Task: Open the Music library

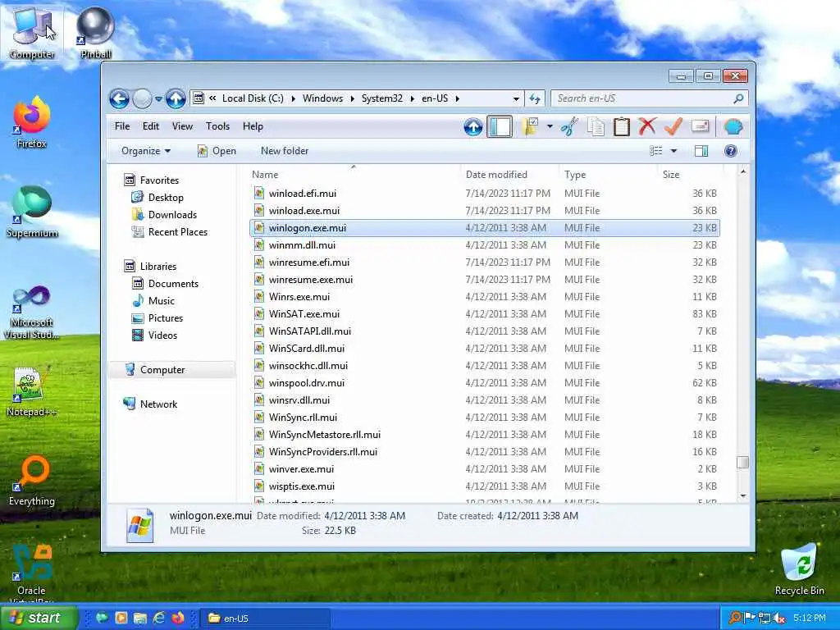Action: click(x=153, y=301)
